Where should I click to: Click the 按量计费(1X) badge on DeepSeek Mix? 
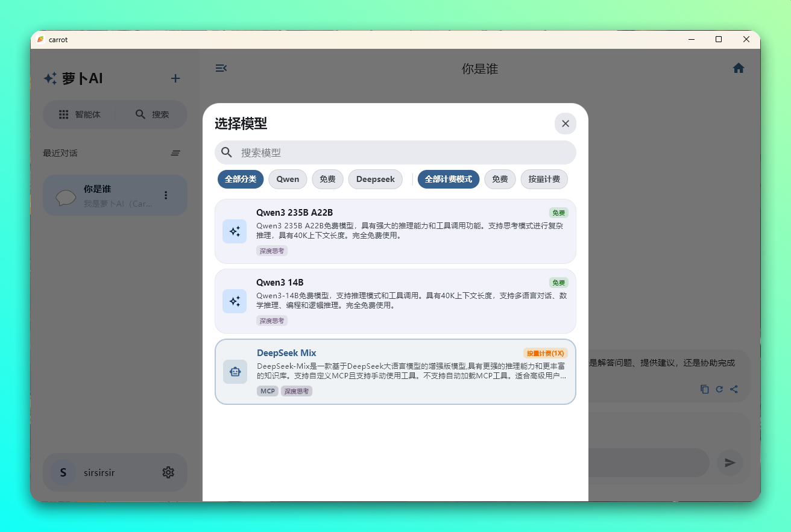pyautogui.click(x=545, y=353)
